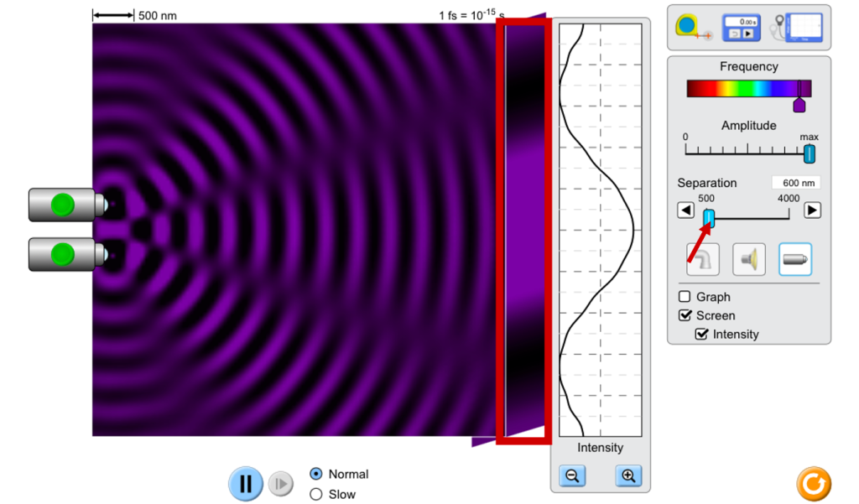Reset the entire simulation
This screenshot has width=859, height=504.
tap(814, 484)
